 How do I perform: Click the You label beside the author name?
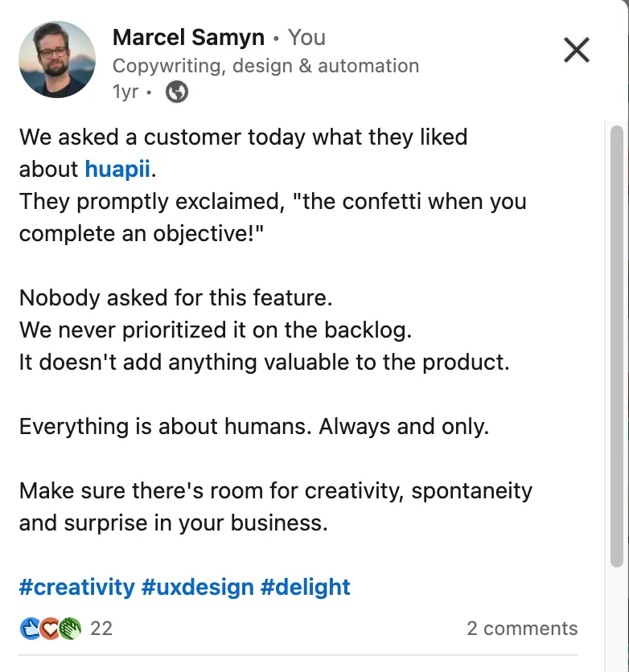(306, 37)
